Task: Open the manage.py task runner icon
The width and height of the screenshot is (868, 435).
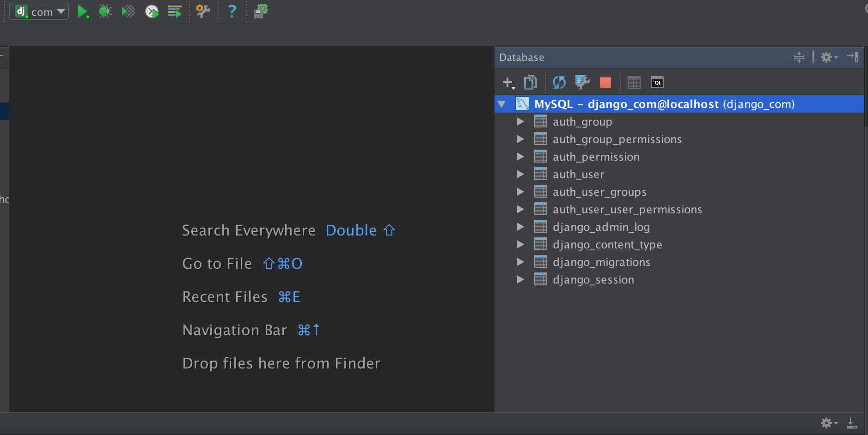Action: pyautogui.click(x=175, y=12)
